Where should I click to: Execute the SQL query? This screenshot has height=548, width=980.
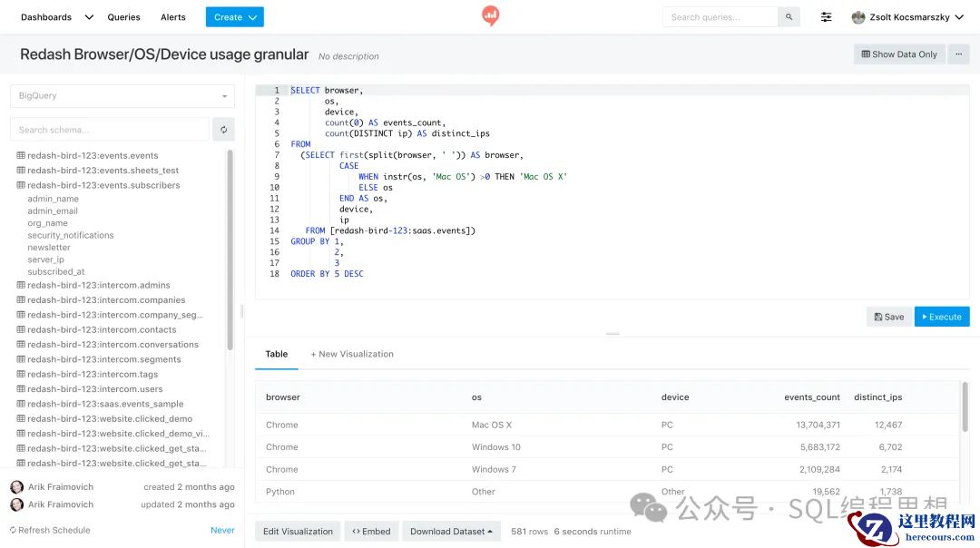point(942,317)
